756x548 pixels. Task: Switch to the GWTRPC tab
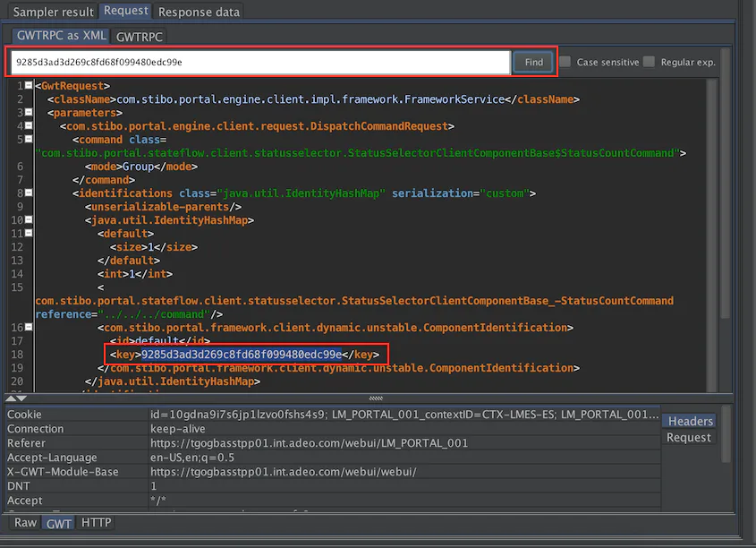(x=140, y=37)
